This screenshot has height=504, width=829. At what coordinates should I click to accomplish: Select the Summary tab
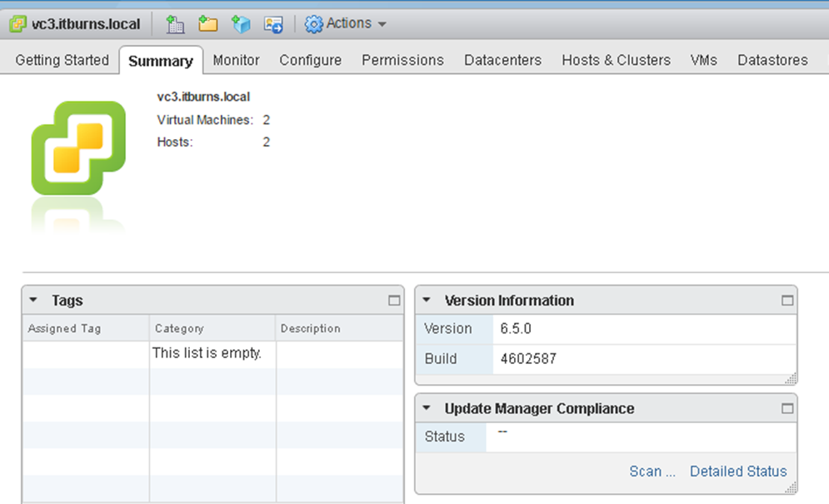[161, 61]
